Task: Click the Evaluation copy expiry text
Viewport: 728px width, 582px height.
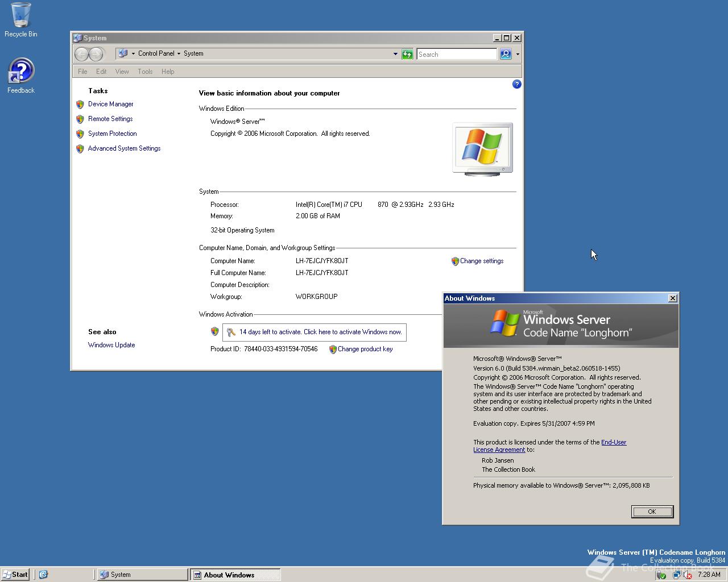Action: [x=534, y=423]
